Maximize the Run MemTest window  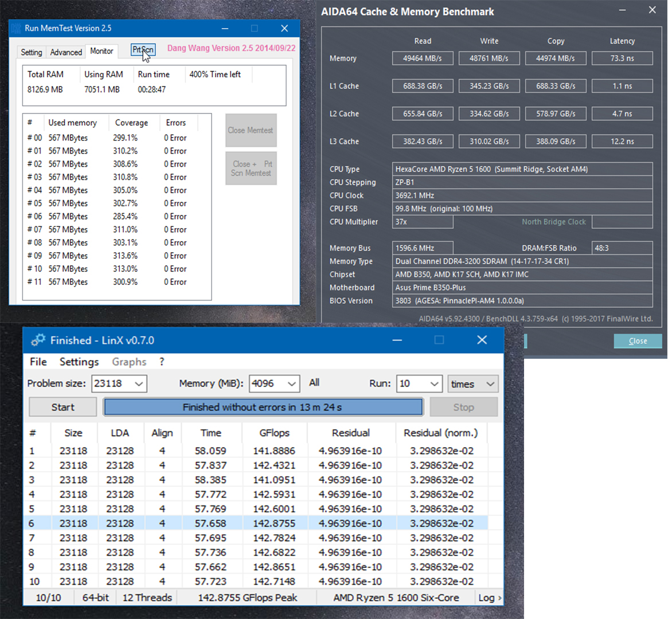pyautogui.click(x=255, y=28)
